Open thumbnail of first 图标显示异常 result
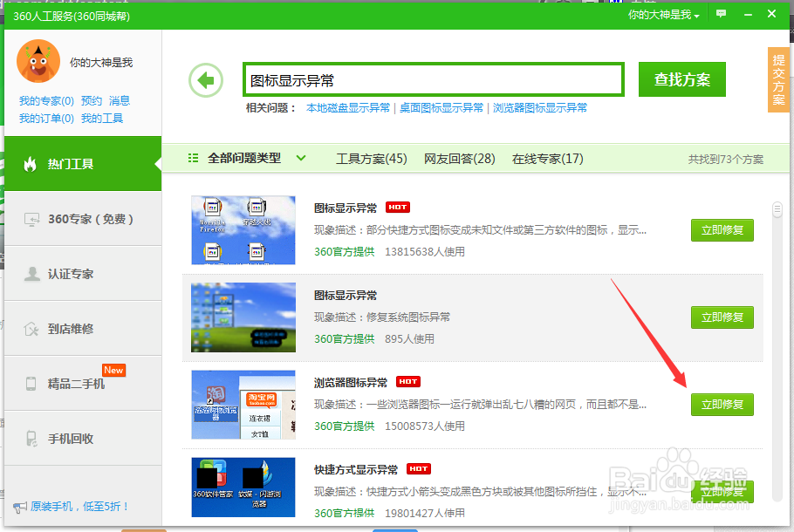 tap(243, 230)
